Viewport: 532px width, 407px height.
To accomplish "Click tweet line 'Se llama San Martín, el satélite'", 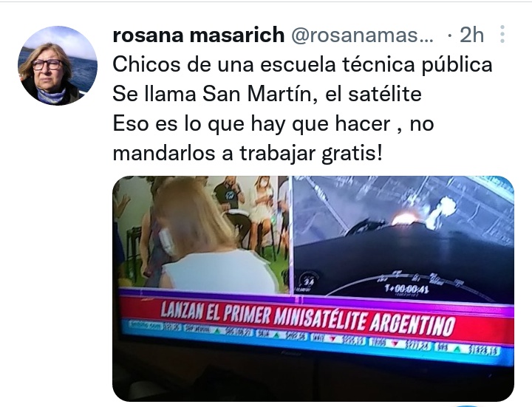I will (x=267, y=94).
